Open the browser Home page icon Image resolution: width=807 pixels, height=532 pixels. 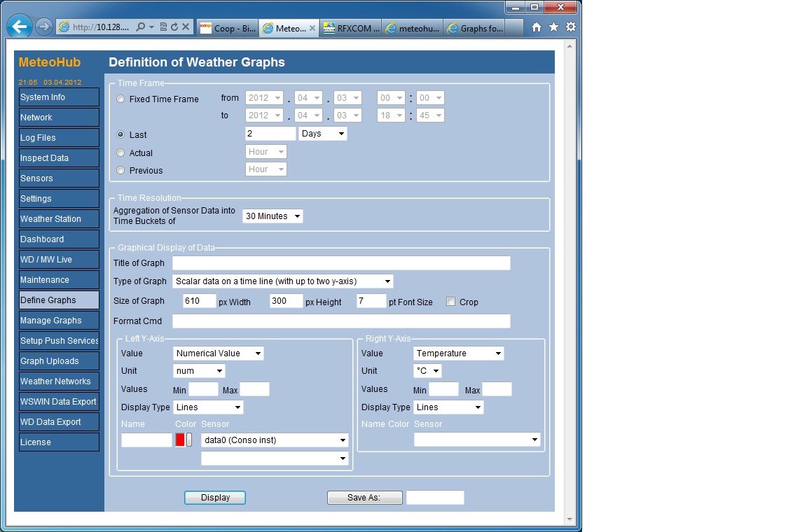[x=537, y=27]
